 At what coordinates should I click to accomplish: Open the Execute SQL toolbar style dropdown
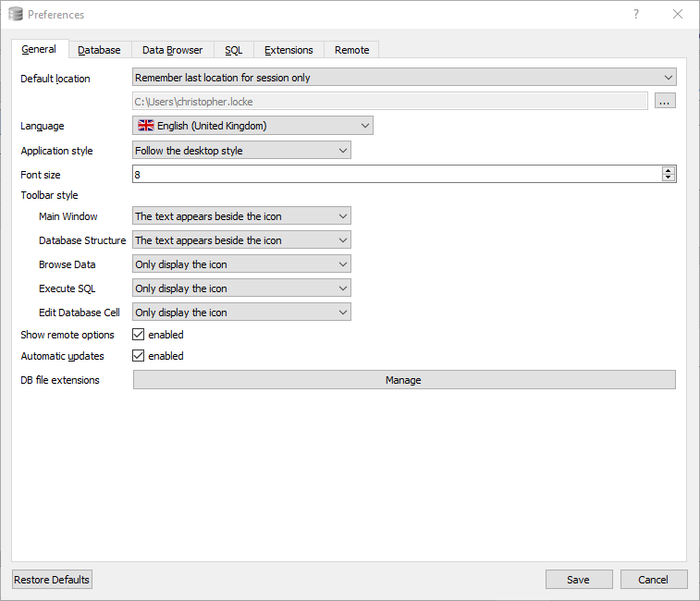coord(241,288)
